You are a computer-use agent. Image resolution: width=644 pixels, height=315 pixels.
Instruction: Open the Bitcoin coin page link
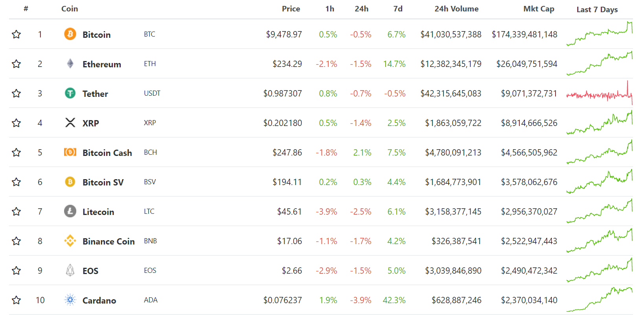(96, 35)
